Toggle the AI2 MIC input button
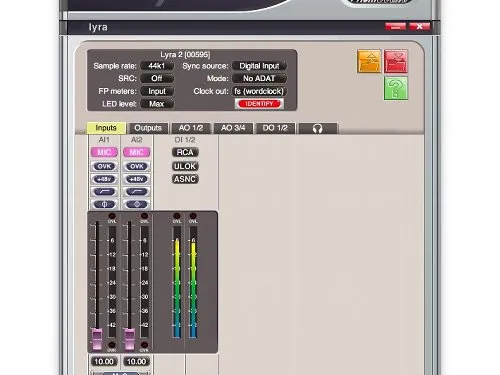The width and height of the screenshot is (500, 375). click(137, 152)
